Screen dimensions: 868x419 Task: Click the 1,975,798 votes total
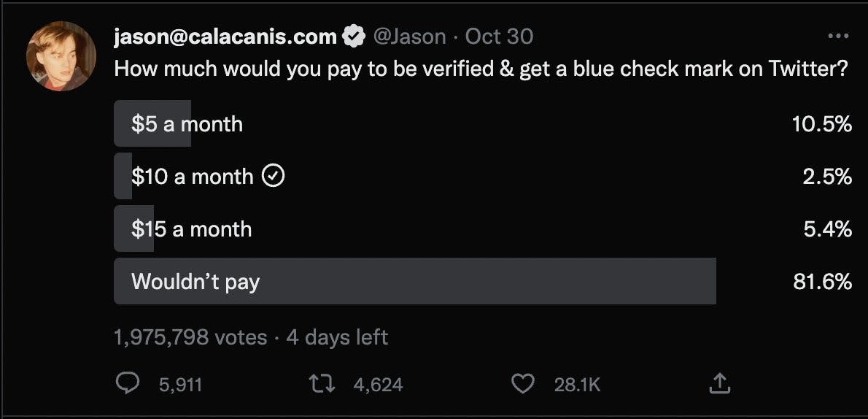pyautogui.click(x=190, y=337)
